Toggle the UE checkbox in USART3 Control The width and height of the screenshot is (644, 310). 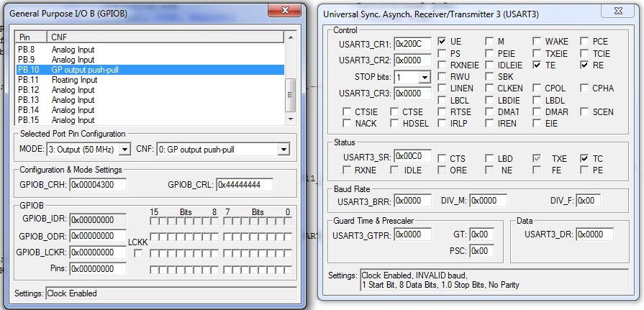pos(442,42)
